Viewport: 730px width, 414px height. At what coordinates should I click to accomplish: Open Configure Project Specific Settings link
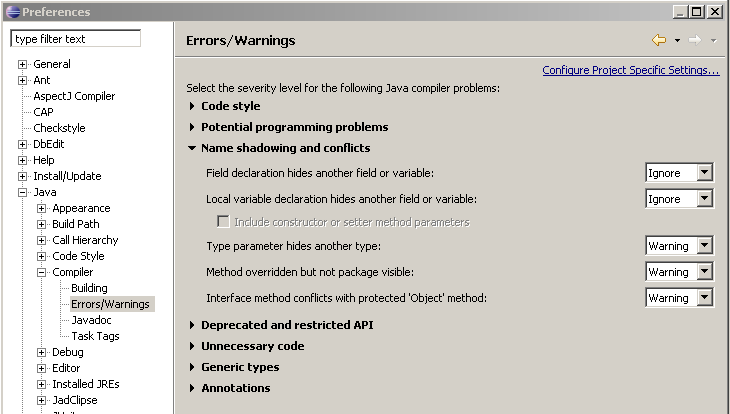630,70
